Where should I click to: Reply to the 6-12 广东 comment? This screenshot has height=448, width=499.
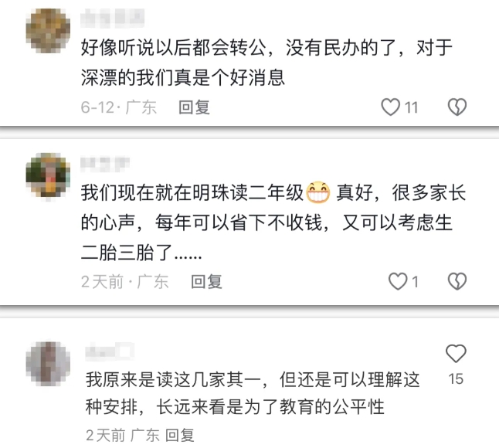(x=194, y=107)
